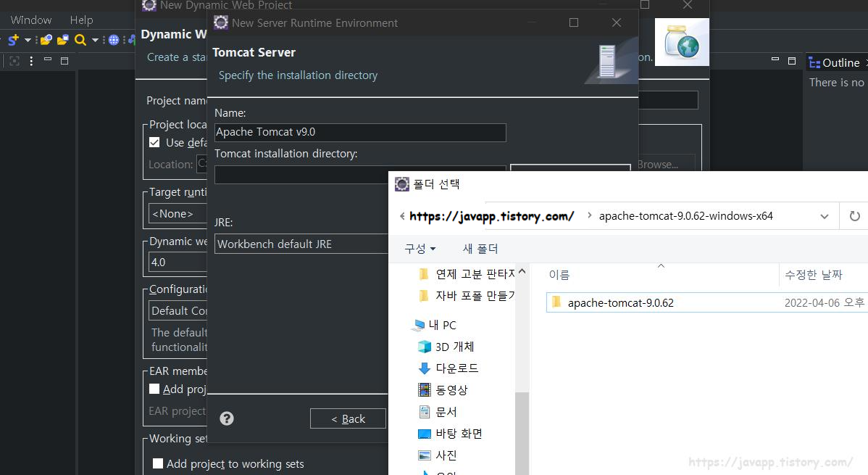This screenshot has width=868, height=475.
Task: Click the back chevron in folder dialog address bar
Action: tap(402, 216)
